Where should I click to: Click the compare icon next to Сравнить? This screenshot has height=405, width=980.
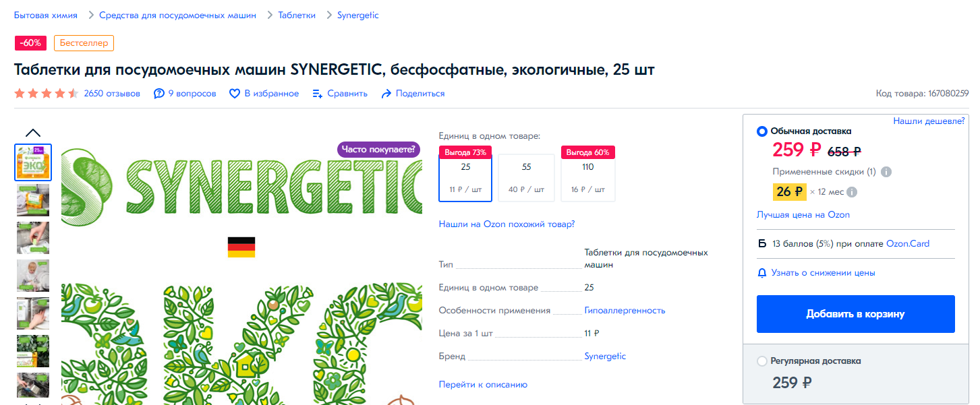tap(318, 94)
